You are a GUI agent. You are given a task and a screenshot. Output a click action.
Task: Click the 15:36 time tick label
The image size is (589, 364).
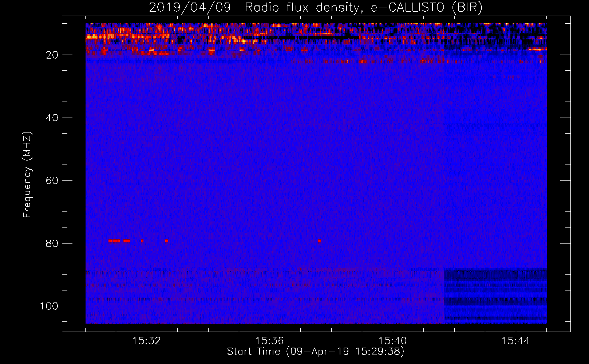(x=270, y=341)
